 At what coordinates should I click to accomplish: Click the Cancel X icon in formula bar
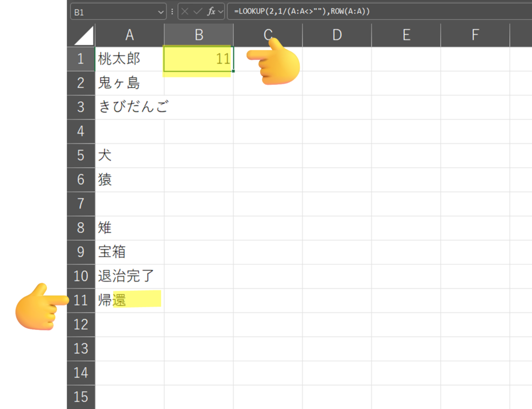pyautogui.click(x=185, y=11)
